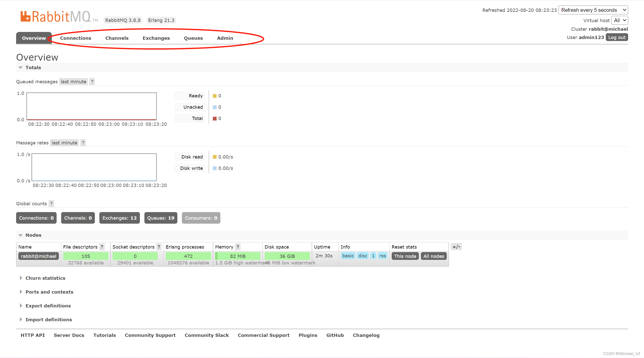This screenshot has width=644, height=358.
Task: Click the Global counts help question mark
Action: click(x=51, y=204)
